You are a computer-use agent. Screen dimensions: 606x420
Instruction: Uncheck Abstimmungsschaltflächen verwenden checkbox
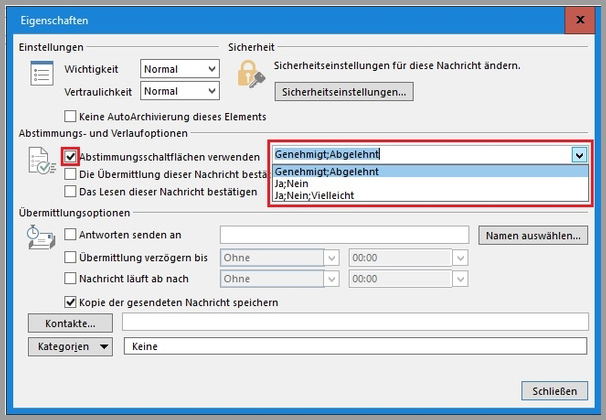click(70, 156)
